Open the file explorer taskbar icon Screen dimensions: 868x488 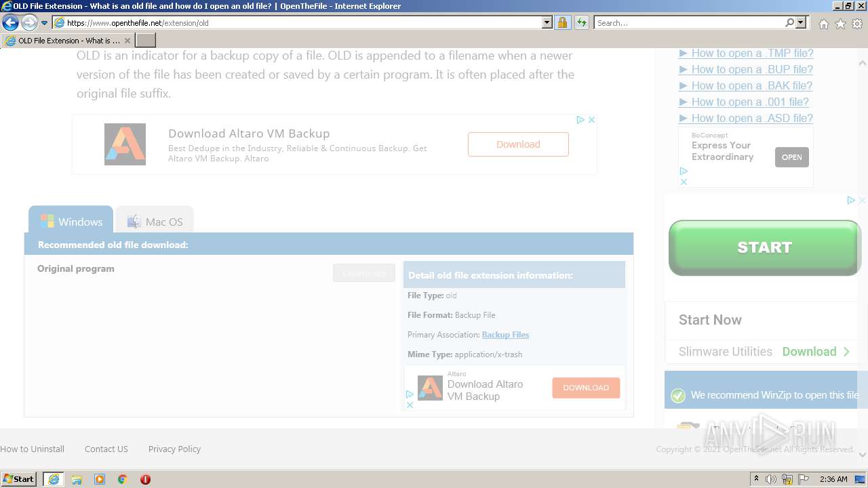click(77, 479)
